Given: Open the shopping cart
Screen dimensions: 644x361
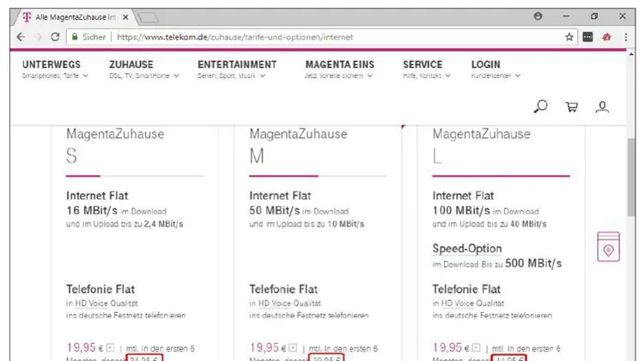Looking at the screenshot, I should point(571,107).
